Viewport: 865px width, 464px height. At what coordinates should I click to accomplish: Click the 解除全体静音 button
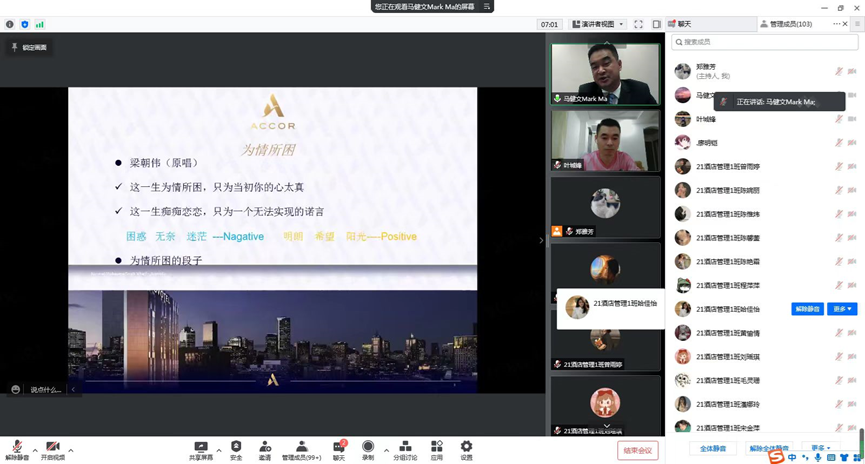pos(769,448)
